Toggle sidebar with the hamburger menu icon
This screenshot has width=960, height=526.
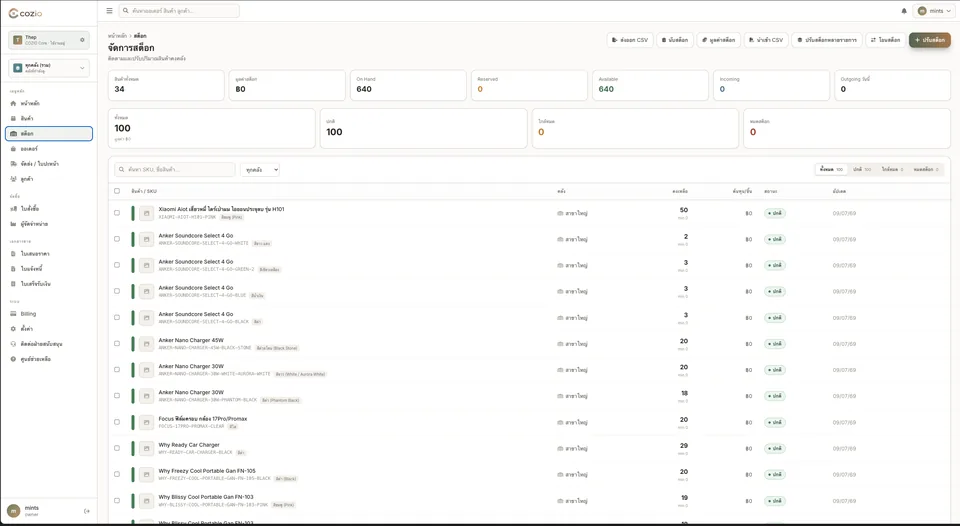pyautogui.click(x=109, y=10)
